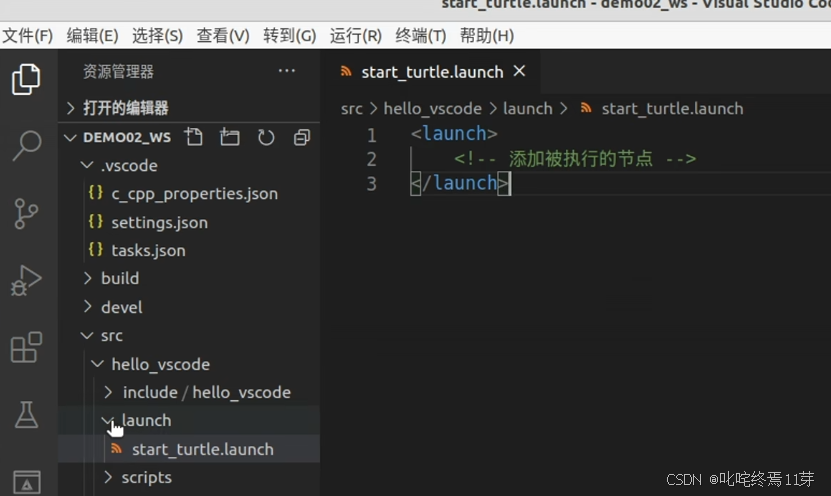
Task: Click the RSS icon beside start_turtle.launch in tree
Action: click(x=117, y=449)
